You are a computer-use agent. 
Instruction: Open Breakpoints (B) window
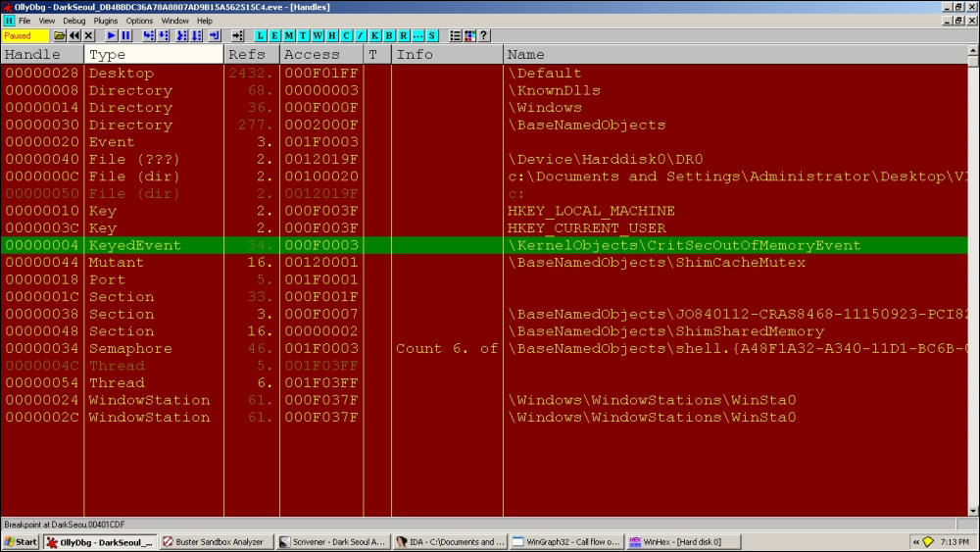coord(389,35)
